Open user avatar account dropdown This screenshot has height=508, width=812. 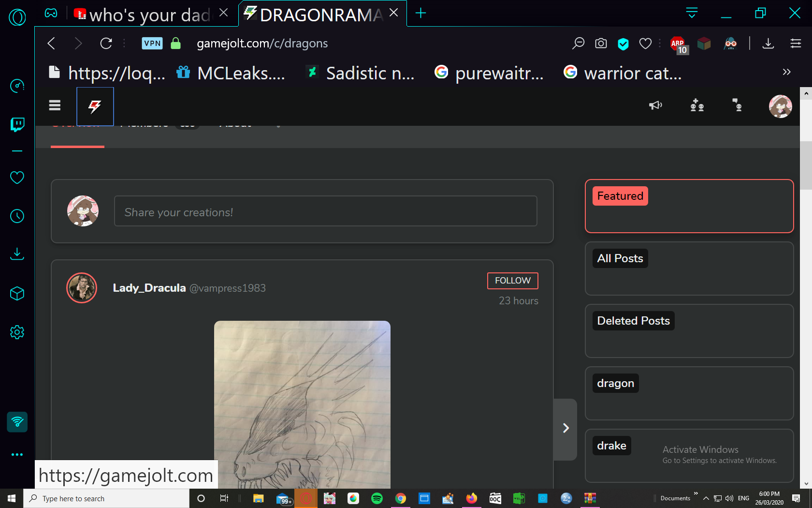(x=780, y=106)
